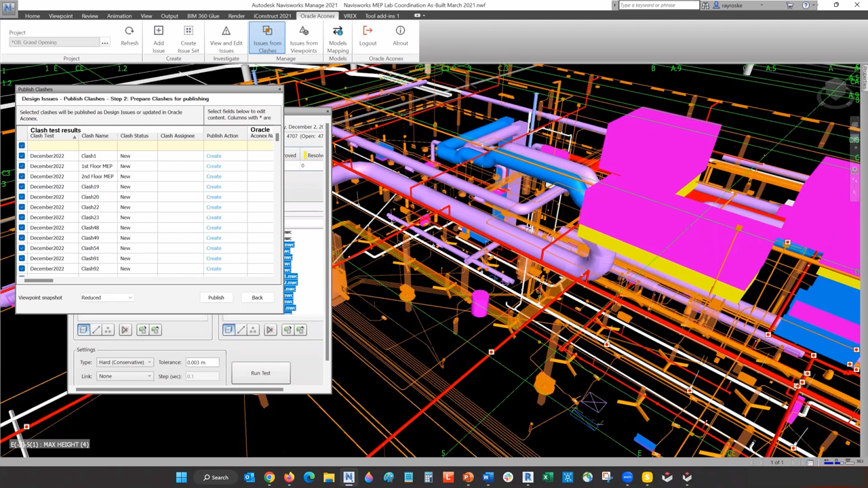This screenshot has height=488, width=868.
Task: Select the Add Issue tool
Action: [158, 30]
